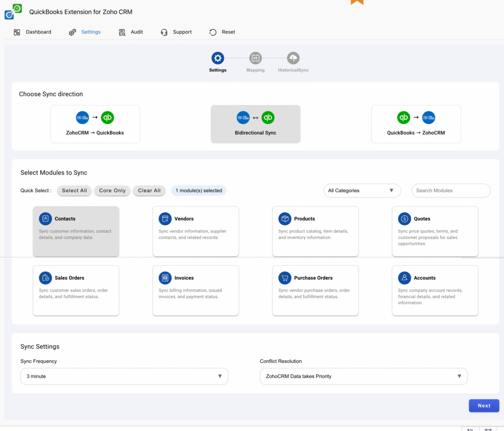Open the All Categories dropdown
This screenshot has width=504, height=431.
(362, 191)
